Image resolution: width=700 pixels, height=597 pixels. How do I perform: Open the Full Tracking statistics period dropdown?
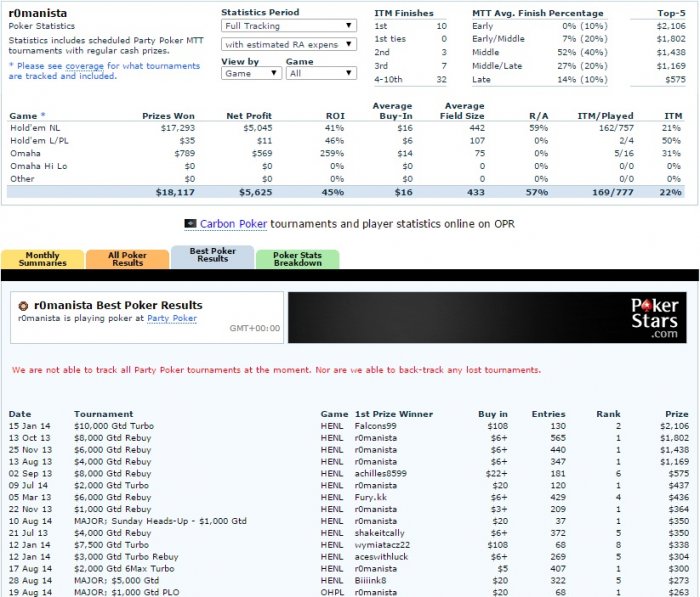pyautogui.click(x=289, y=26)
